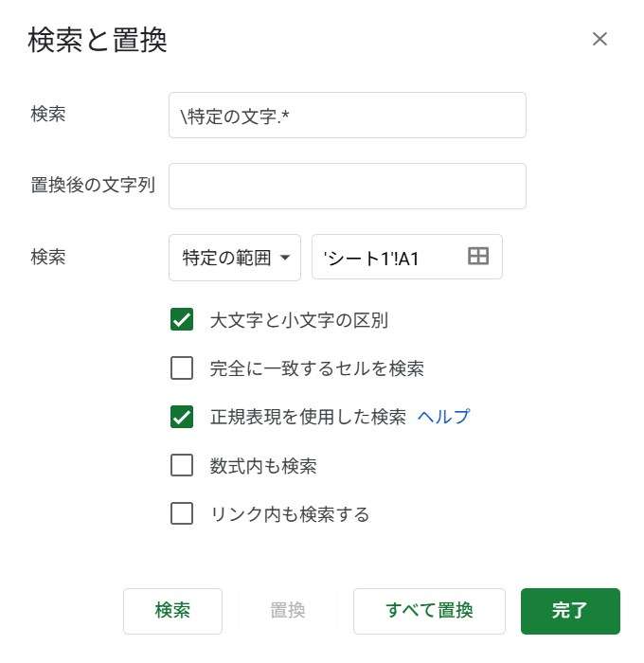Tick the リンク内も検索する checkbox
Screen dimensions: 644x663
click(182, 513)
